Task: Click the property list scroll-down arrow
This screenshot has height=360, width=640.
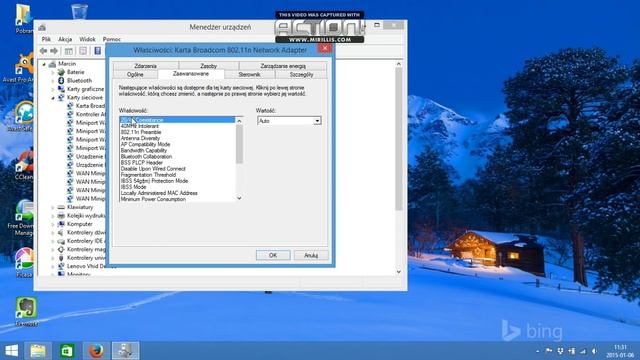Action: coord(239,198)
